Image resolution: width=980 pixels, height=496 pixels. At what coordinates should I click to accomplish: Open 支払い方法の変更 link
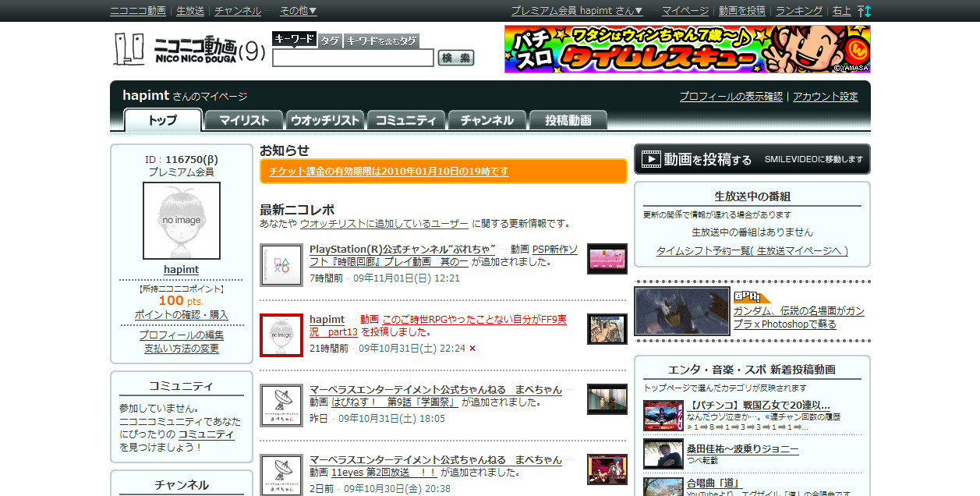(182, 349)
